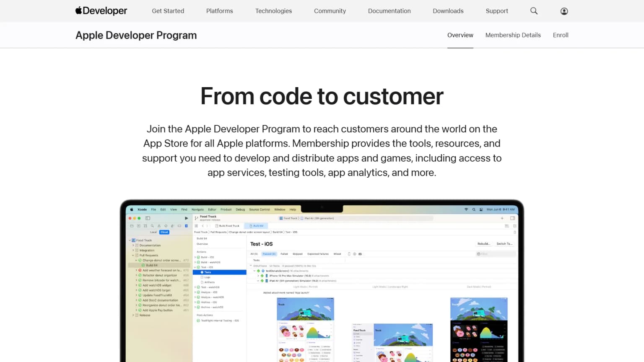Switch navigator to Local segment
The height and width of the screenshot is (362, 644).
click(x=153, y=232)
